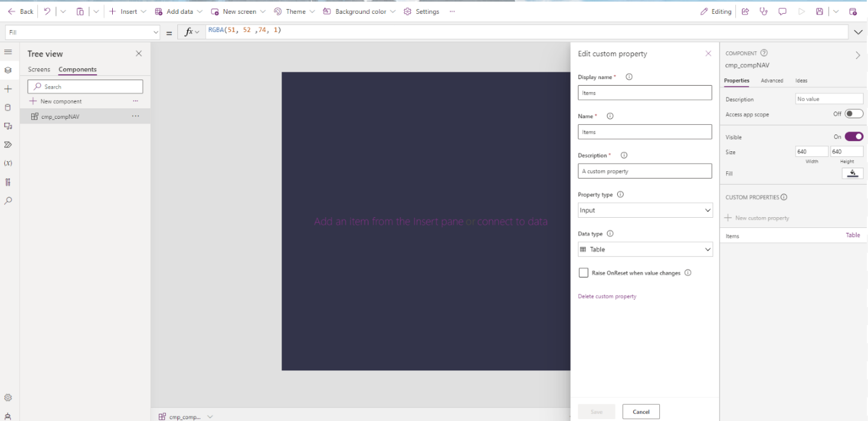Click the Display name input field
The height and width of the screenshot is (421, 868).
pyautogui.click(x=645, y=92)
